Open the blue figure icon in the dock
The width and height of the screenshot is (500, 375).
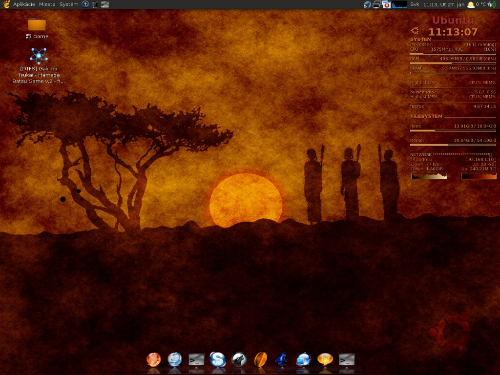click(x=282, y=360)
